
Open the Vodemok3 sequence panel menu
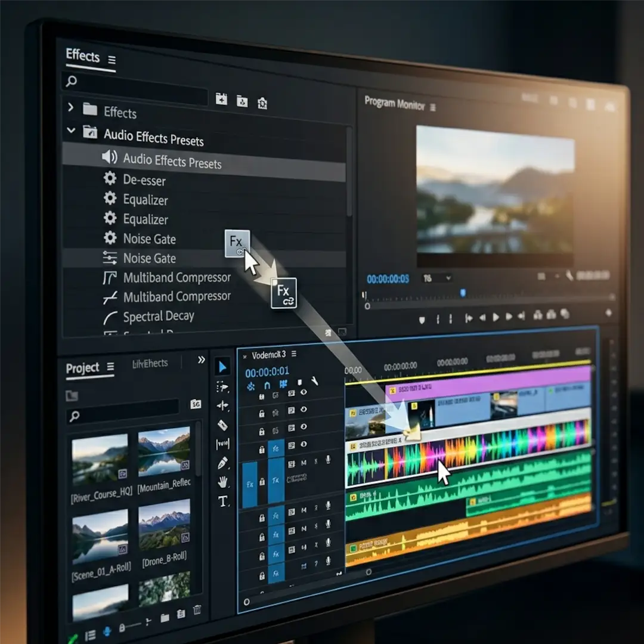coord(294,354)
